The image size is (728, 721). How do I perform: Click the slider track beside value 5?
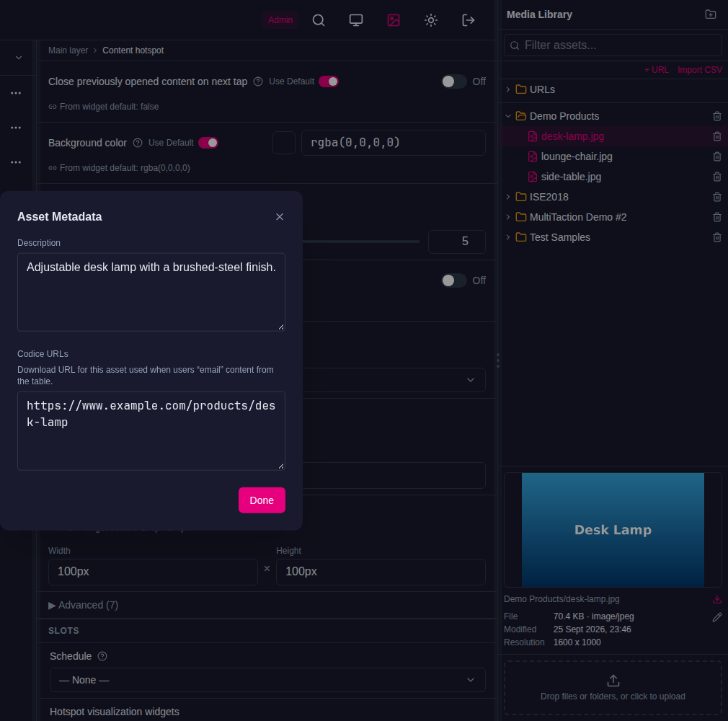point(360,242)
